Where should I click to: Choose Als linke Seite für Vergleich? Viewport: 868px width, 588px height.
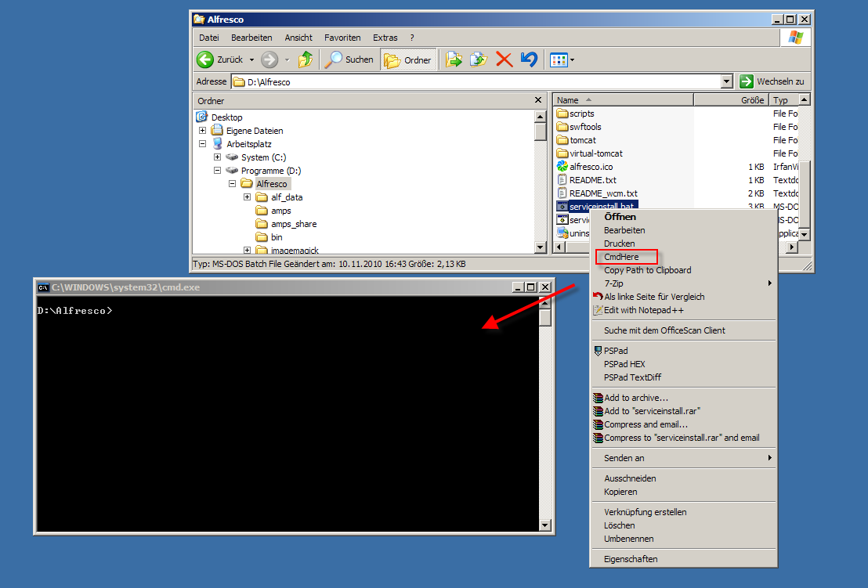tap(683, 297)
